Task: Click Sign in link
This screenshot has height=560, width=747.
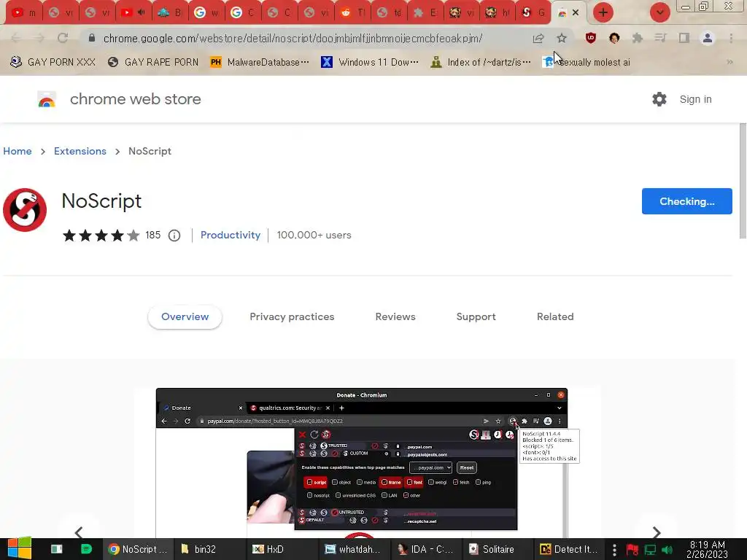Action: tap(695, 99)
